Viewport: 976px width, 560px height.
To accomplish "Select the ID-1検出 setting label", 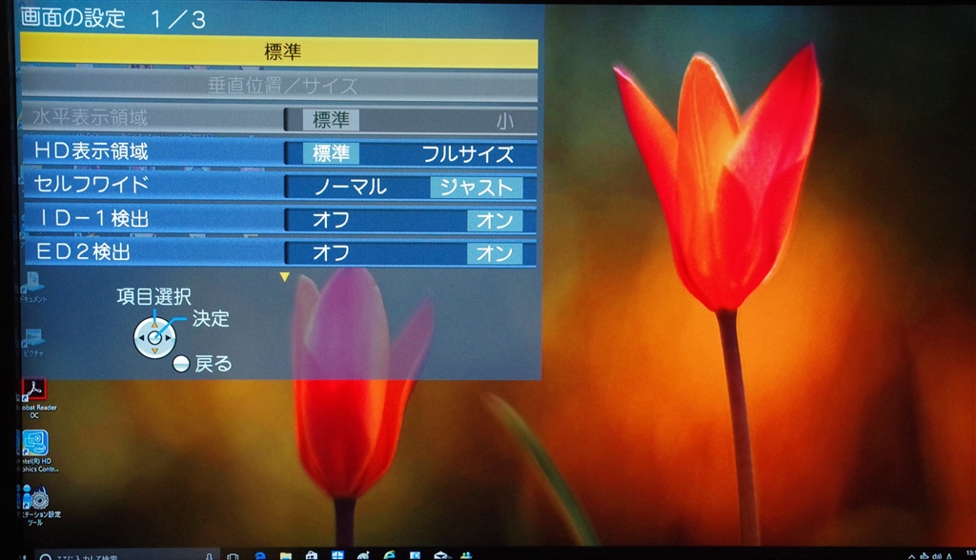I will click(93, 218).
